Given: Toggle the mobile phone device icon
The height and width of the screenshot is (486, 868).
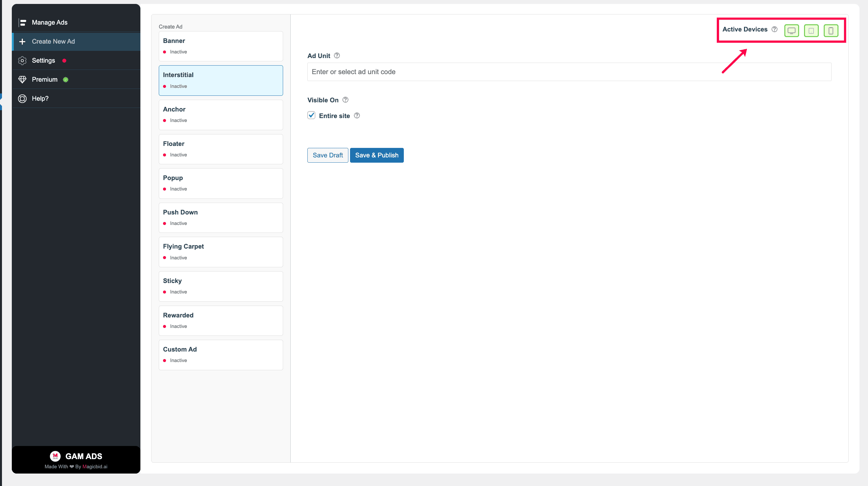Looking at the screenshot, I should tap(831, 30).
